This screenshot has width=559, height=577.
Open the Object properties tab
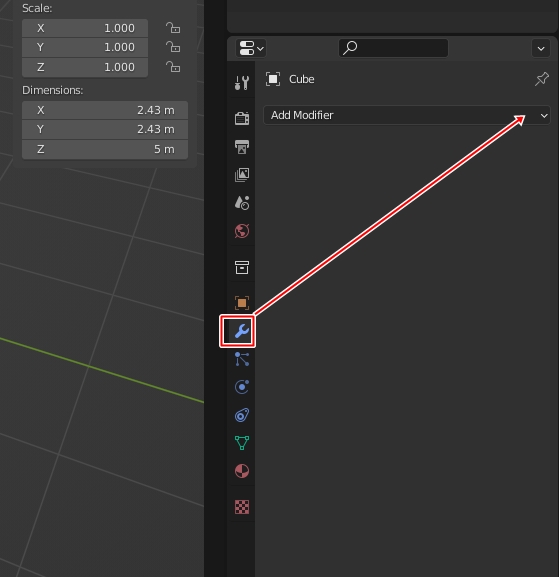(x=242, y=303)
